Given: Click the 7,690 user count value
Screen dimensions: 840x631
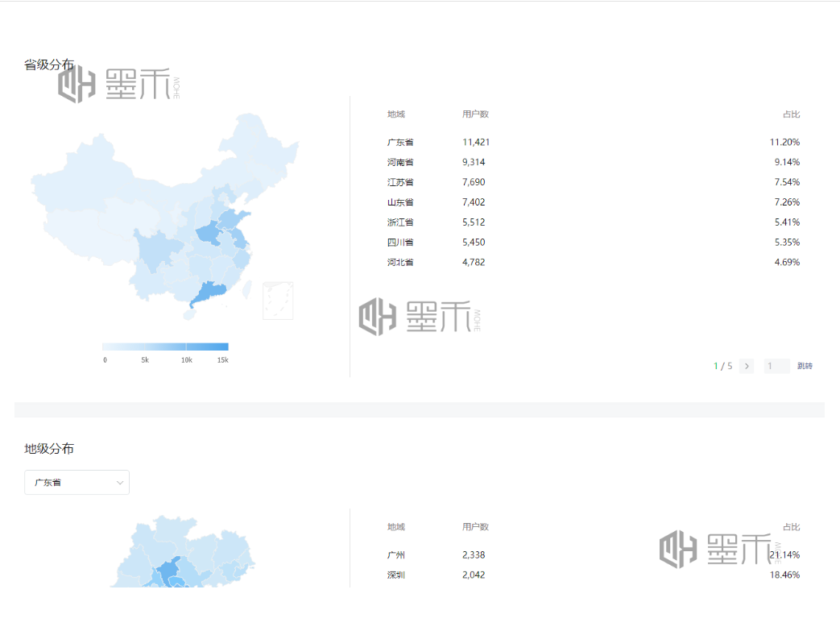Looking at the screenshot, I should [x=474, y=182].
